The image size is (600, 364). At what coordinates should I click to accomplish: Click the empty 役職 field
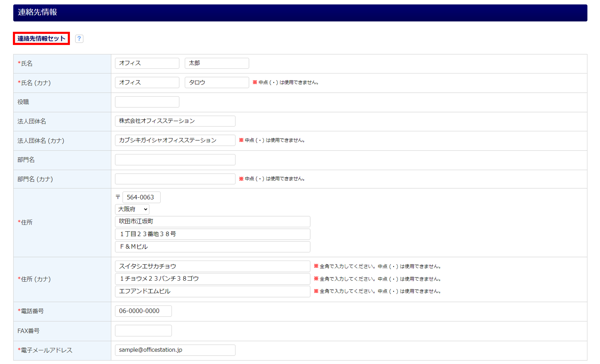tap(147, 102)
